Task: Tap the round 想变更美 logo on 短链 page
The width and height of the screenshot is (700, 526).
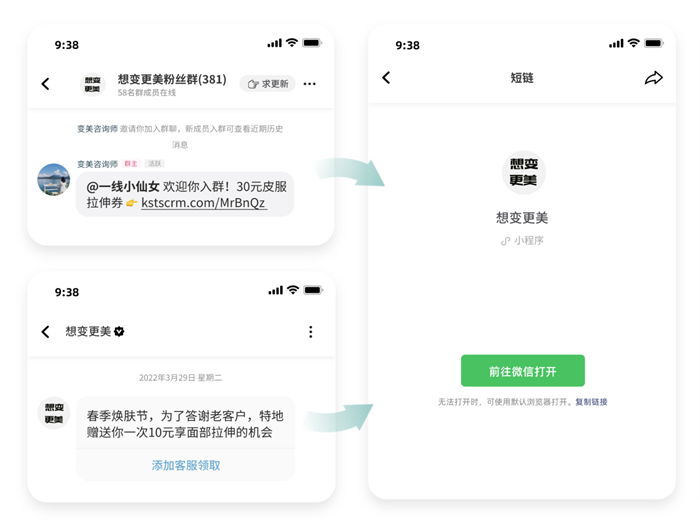Action: [522, 172]
